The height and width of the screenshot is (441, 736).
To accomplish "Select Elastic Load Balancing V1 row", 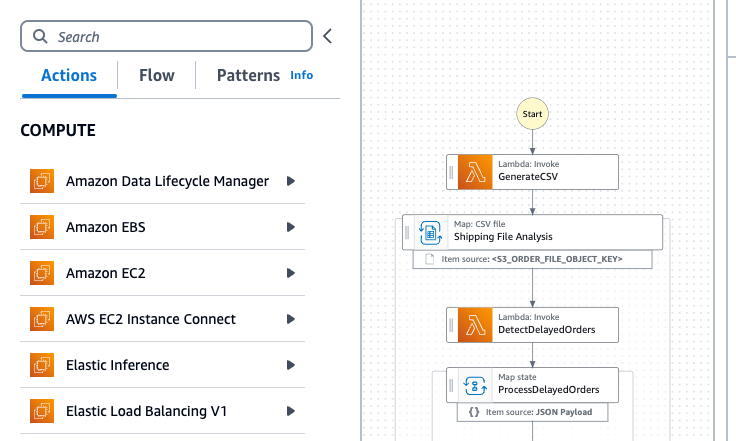I will [162, 411].
